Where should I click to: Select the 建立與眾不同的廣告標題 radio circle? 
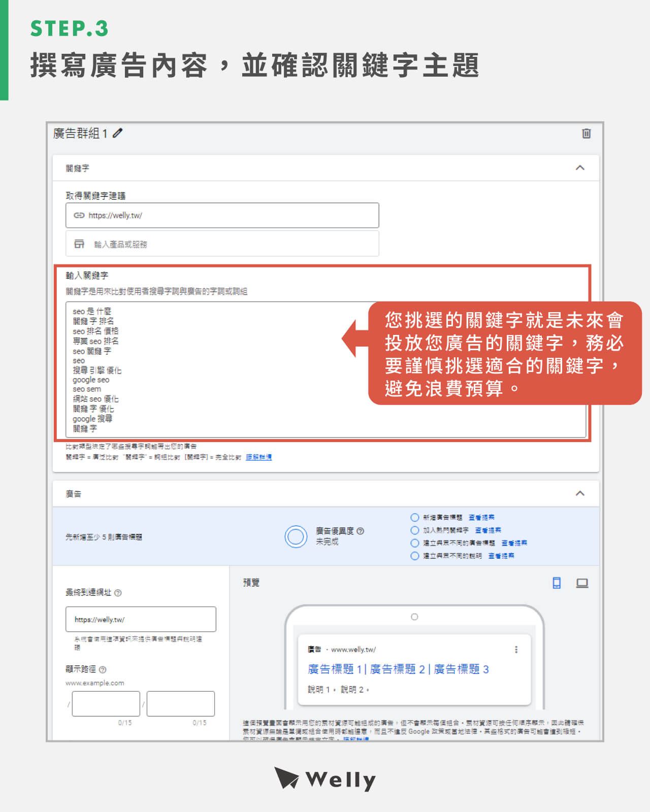point(415,543)
